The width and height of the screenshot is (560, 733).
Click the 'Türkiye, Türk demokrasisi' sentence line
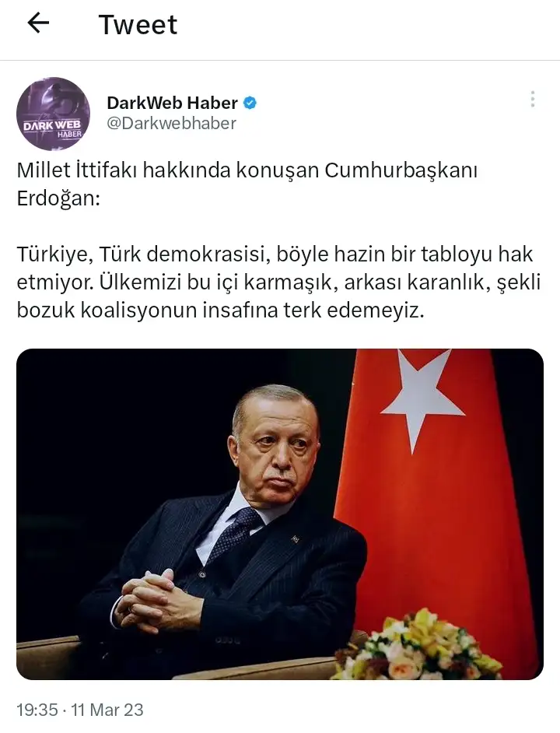tap(275, 254)
